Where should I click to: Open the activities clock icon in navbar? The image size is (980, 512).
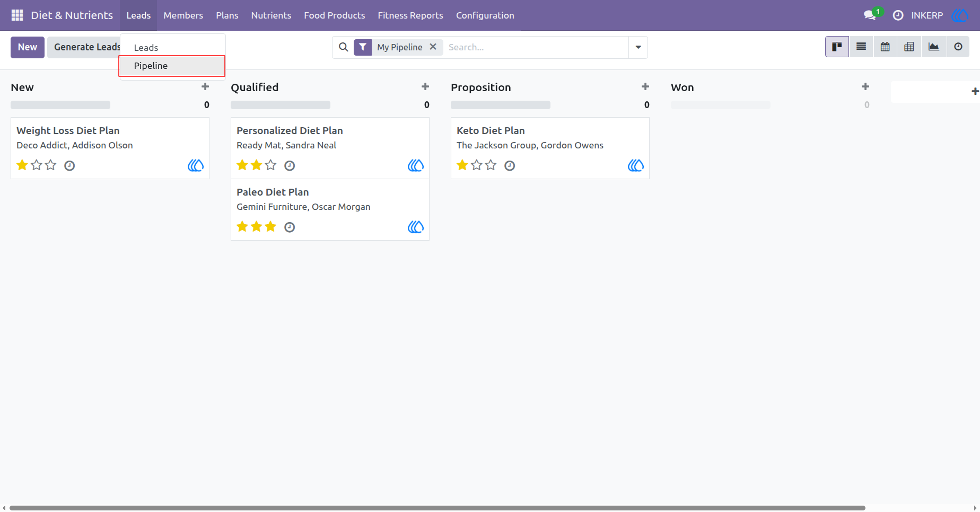pos(898,15)
